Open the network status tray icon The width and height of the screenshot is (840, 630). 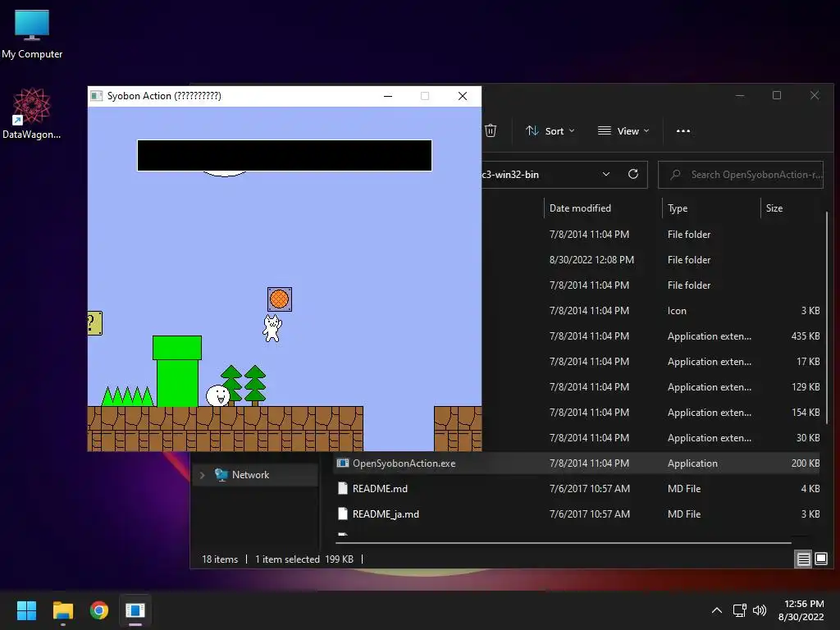click(740, 610)
